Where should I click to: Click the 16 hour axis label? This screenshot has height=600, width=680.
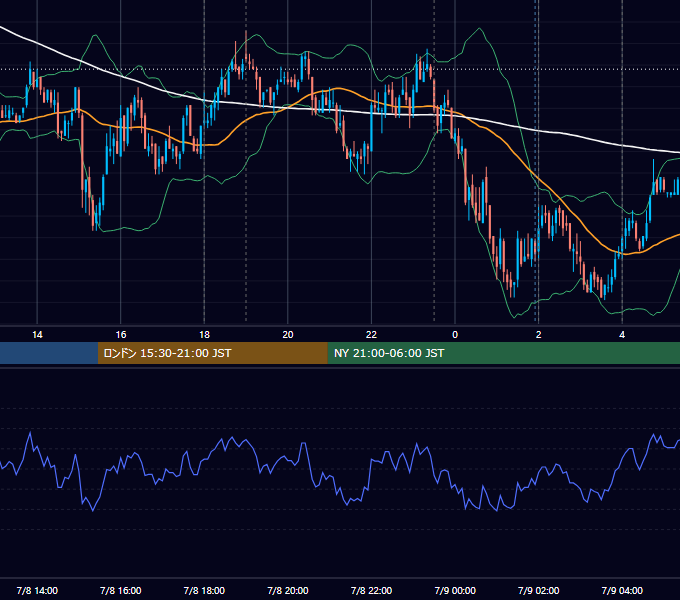[121, 335]
